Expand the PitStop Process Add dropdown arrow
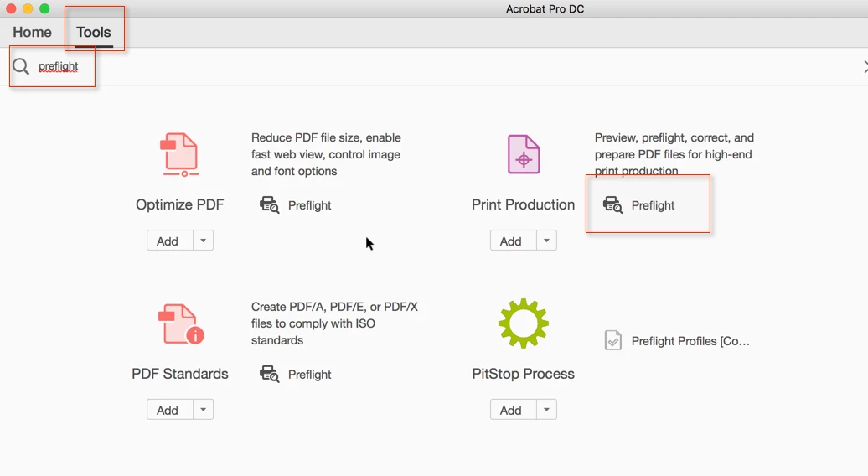 [546, 410]
